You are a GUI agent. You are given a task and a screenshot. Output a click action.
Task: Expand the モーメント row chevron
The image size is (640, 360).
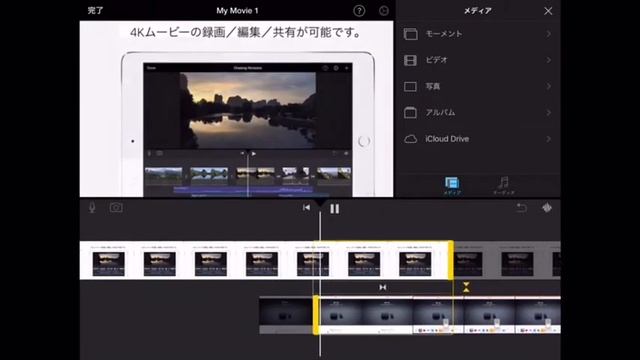[x=549, y=34]
